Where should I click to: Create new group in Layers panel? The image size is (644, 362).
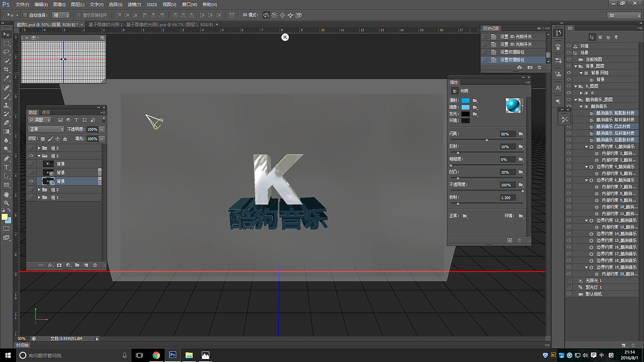[x=77, y=265]
